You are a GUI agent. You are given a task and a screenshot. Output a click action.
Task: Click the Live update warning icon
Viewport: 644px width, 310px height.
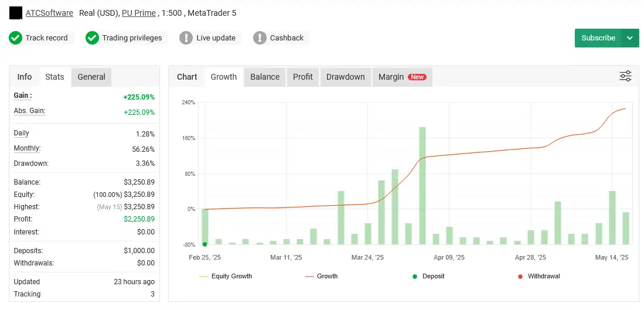[186, 38]
